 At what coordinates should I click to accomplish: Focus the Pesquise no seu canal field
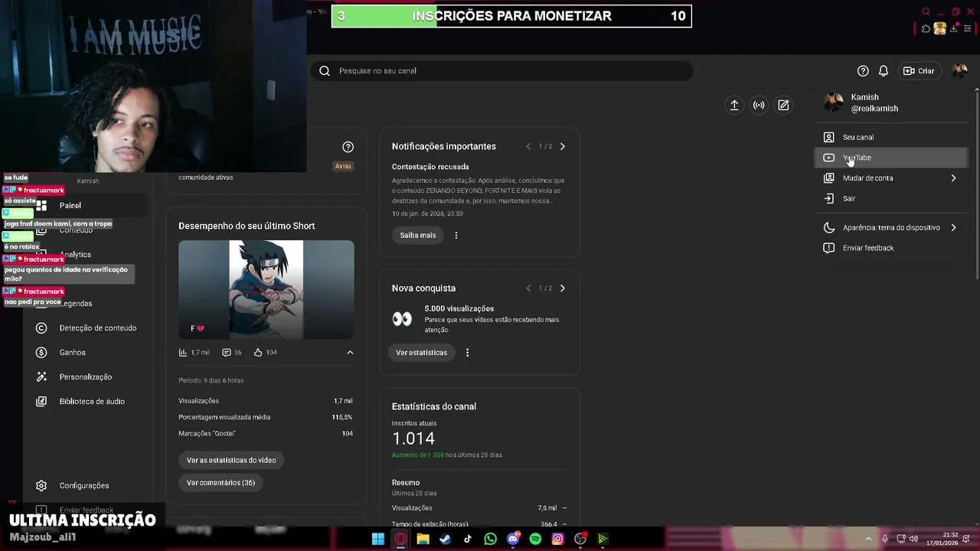tap(501, 70)
